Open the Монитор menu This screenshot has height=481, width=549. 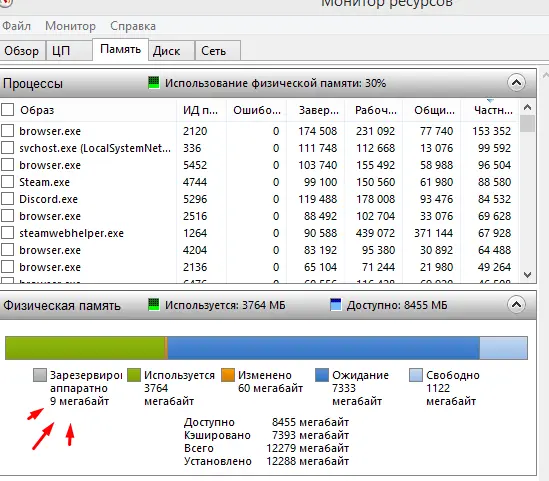tap(70, 26)
